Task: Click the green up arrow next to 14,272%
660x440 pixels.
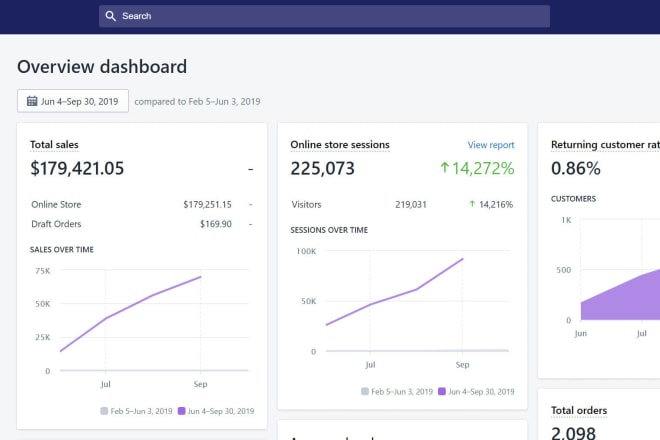Action: pyautogui.click(x=444, y=168)
